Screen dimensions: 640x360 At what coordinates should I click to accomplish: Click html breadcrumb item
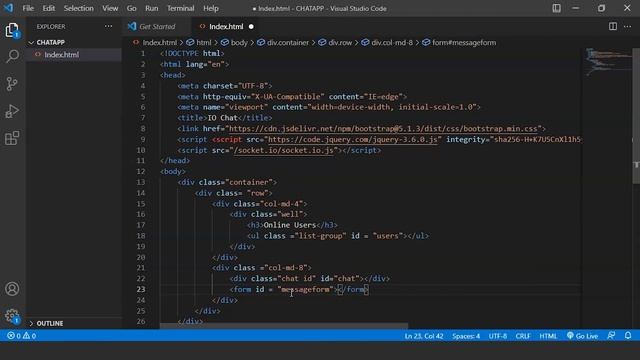(204, 42)
